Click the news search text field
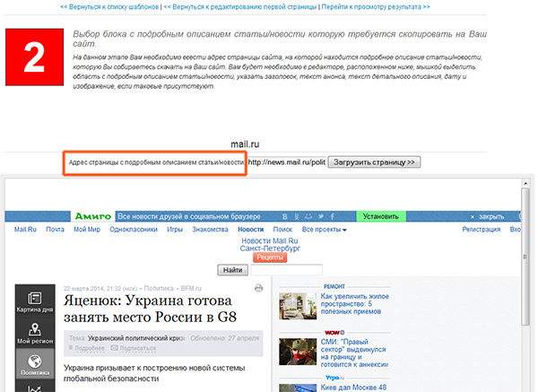The width and height of the screenshot is (538, 392). tap(286, 269)
